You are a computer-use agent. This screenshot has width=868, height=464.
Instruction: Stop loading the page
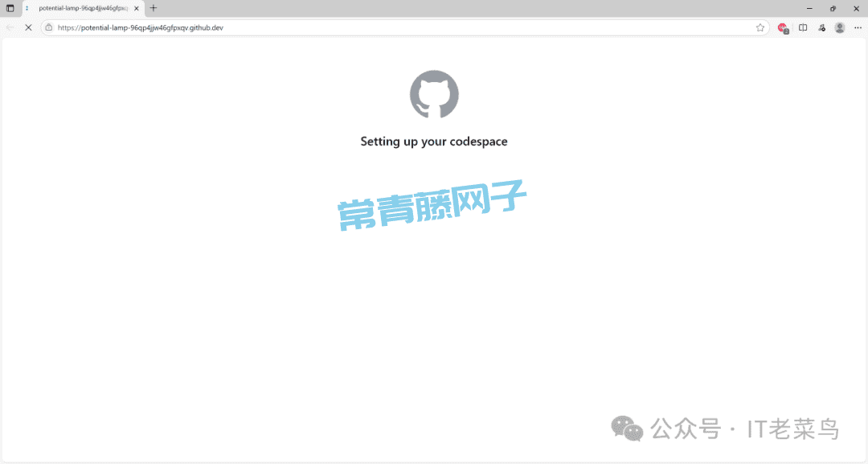click(28, 27)
